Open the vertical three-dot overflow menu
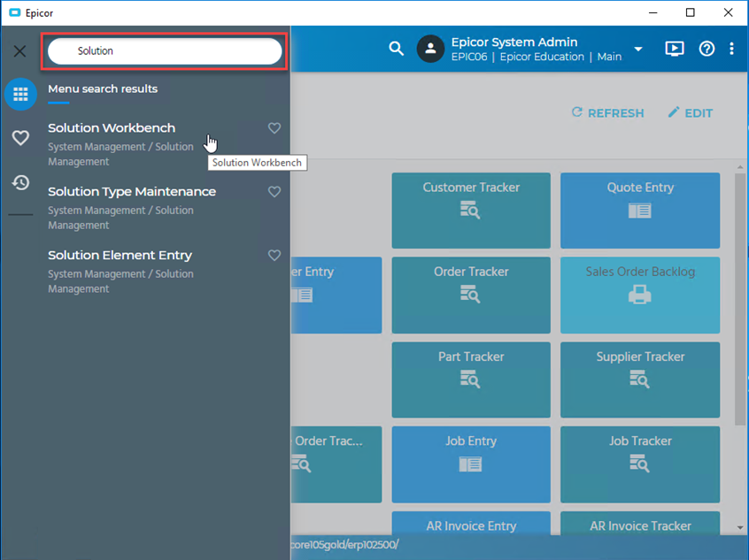749x560 pixels. coord(731,49)
